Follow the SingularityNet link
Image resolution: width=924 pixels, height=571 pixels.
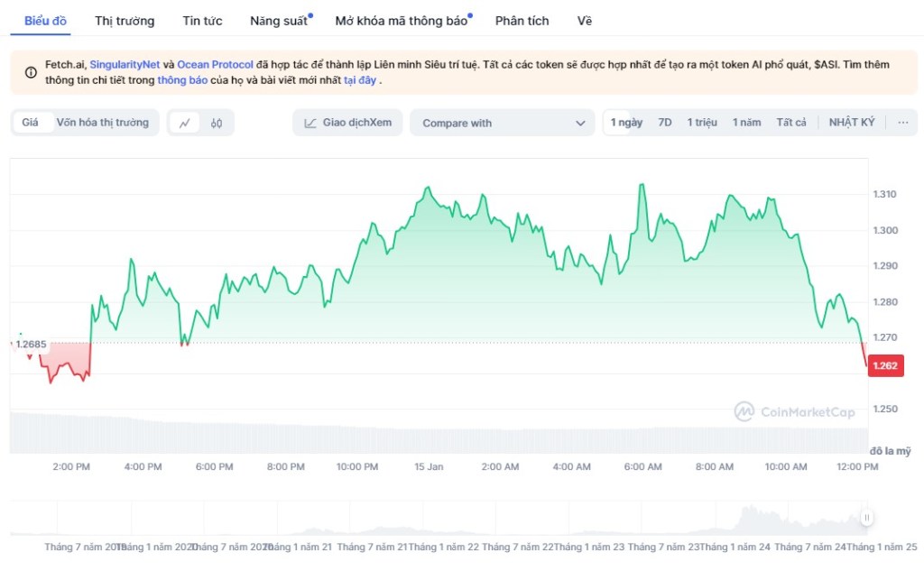point(125,65)
